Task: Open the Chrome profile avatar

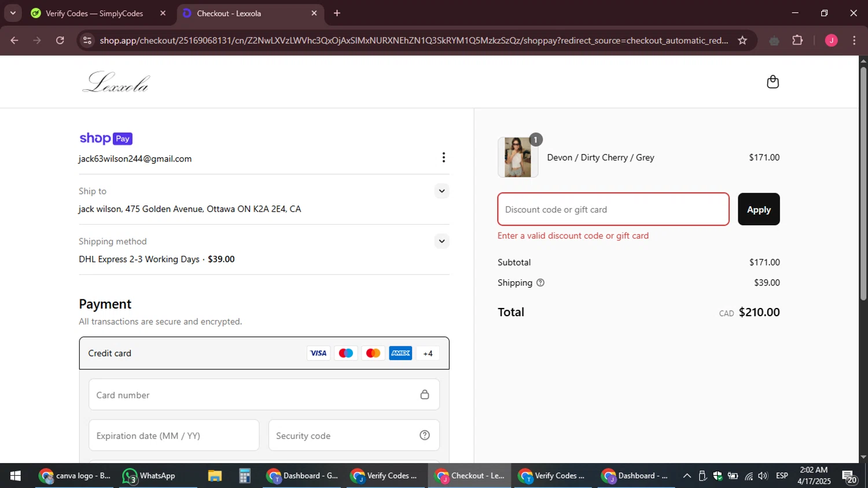Action: (831, 41)
